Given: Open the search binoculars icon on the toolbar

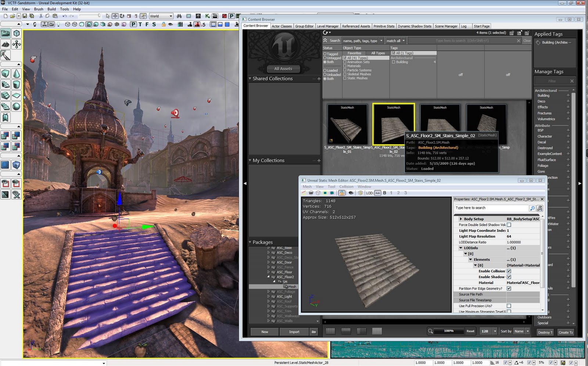Looking at the screenshot, I should [x=179, y=16].
